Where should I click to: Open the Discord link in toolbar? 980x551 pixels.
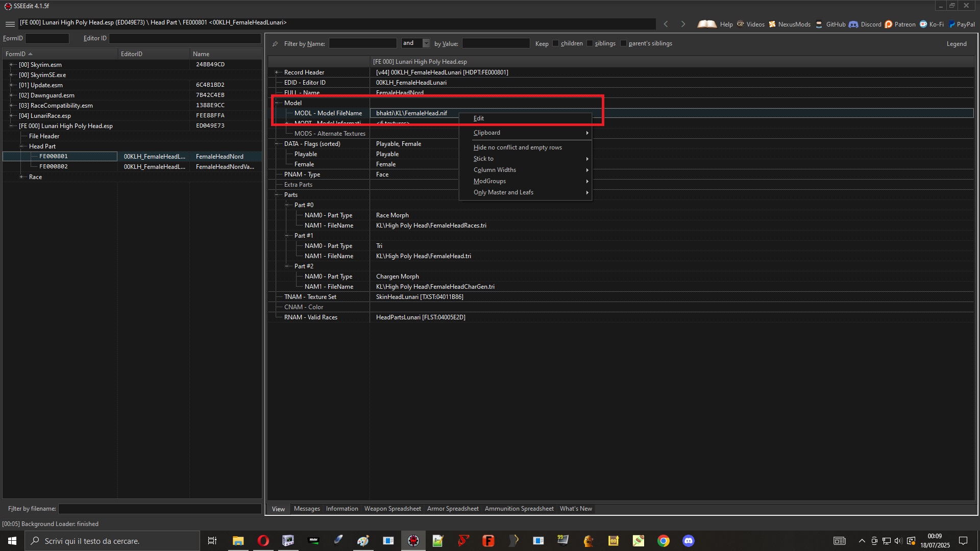865,24
